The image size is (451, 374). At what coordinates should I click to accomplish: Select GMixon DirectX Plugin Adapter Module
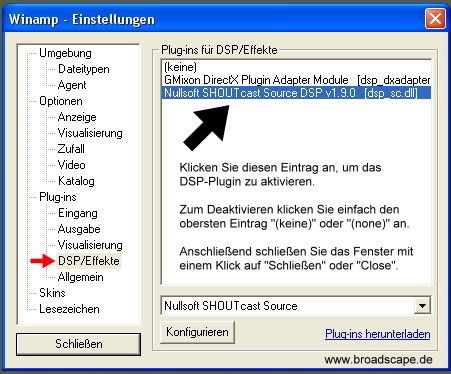point(296,80)
